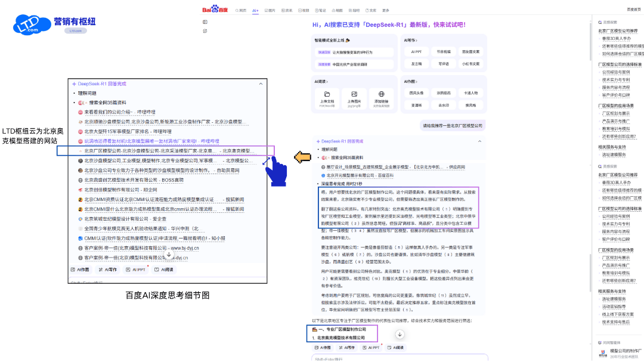Open the 笔记 tab
Screen dimensions: 644x362
point(320,10)
